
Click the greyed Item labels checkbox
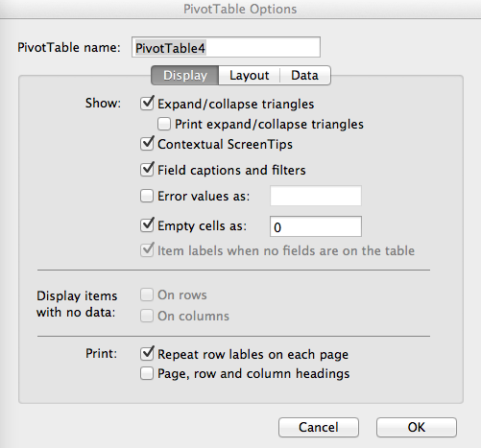tap(147, 250)
